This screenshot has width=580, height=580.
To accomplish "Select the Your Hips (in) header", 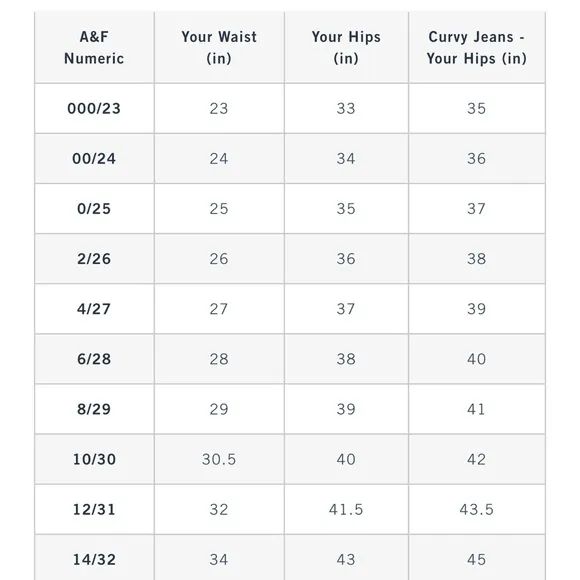I will [346, 47].
